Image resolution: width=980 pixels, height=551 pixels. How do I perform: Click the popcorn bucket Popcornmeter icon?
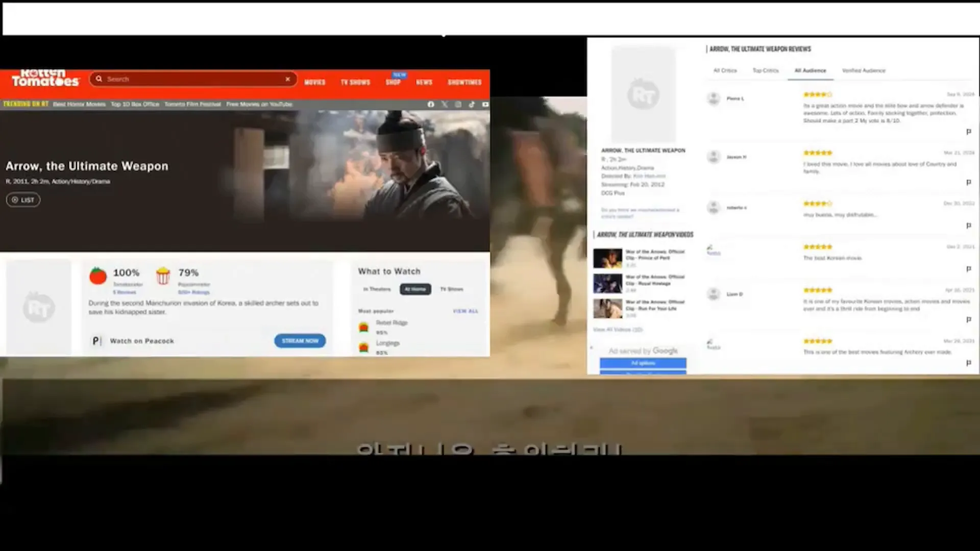[x=163, y=275]
